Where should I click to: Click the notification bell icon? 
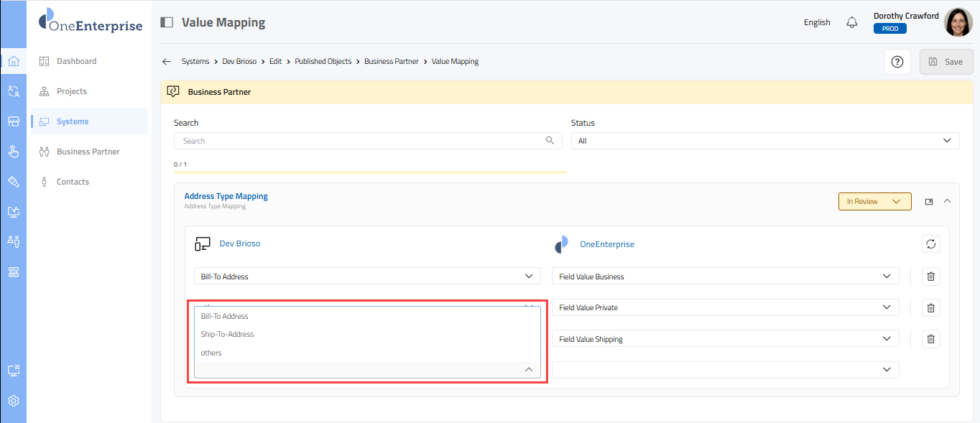pyautogui.click(x=852, y=22)
